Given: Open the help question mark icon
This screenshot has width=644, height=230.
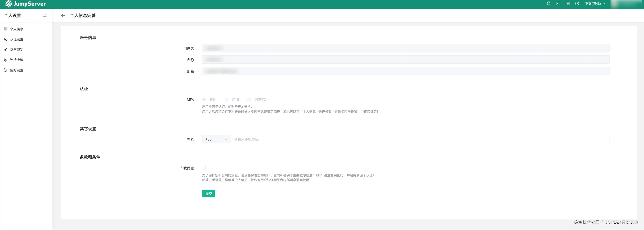Looking at the screenshot, I should tap(577, 4).
